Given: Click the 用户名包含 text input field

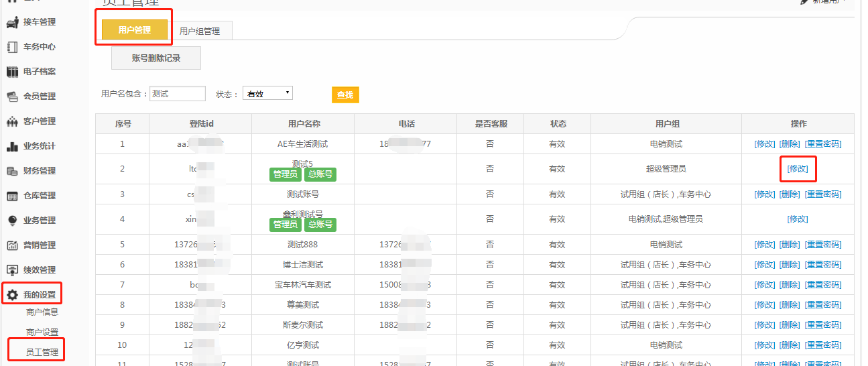Looking at the screenshot, I should click(177, 94).
